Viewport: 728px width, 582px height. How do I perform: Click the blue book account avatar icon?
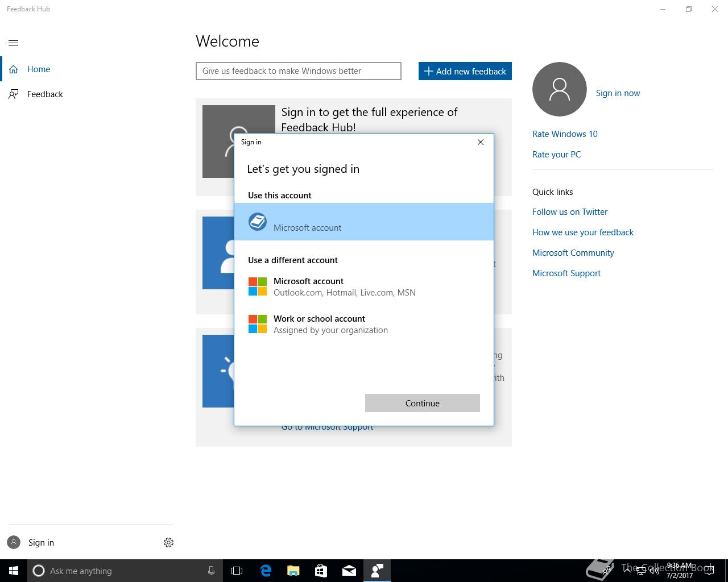(x=258, y=222)
